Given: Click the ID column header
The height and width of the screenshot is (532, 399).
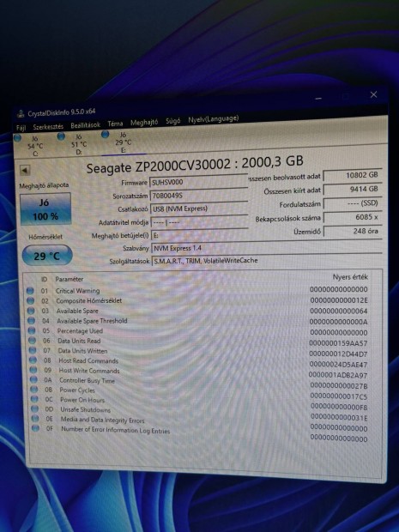Looking at the screenshot, I should [x=44, y=279].
